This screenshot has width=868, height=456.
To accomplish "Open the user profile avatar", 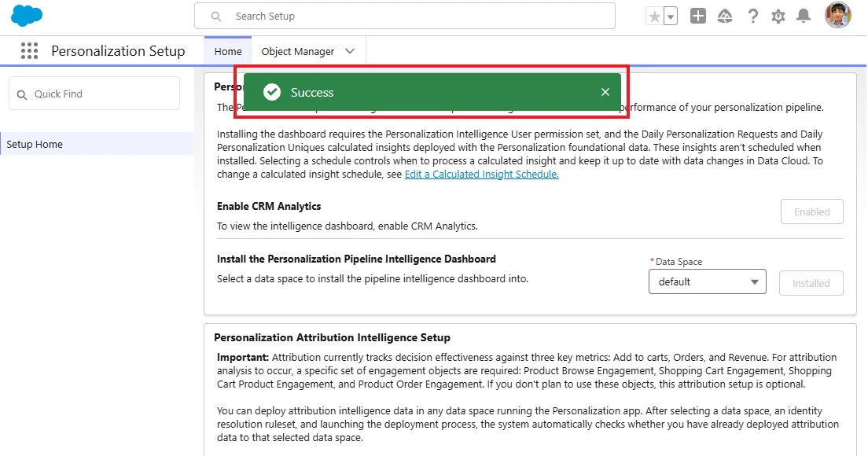I will 837,16.
